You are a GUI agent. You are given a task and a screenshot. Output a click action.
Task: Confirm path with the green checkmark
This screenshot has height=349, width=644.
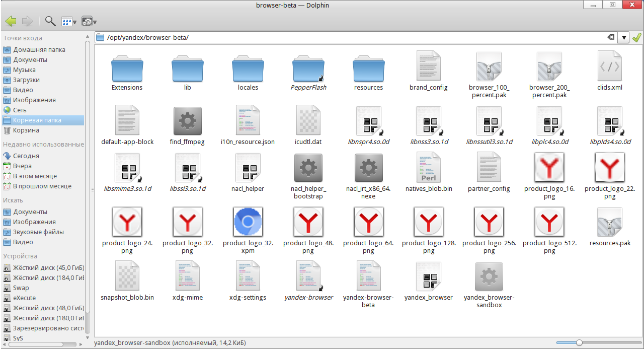[x=637, y=37]
